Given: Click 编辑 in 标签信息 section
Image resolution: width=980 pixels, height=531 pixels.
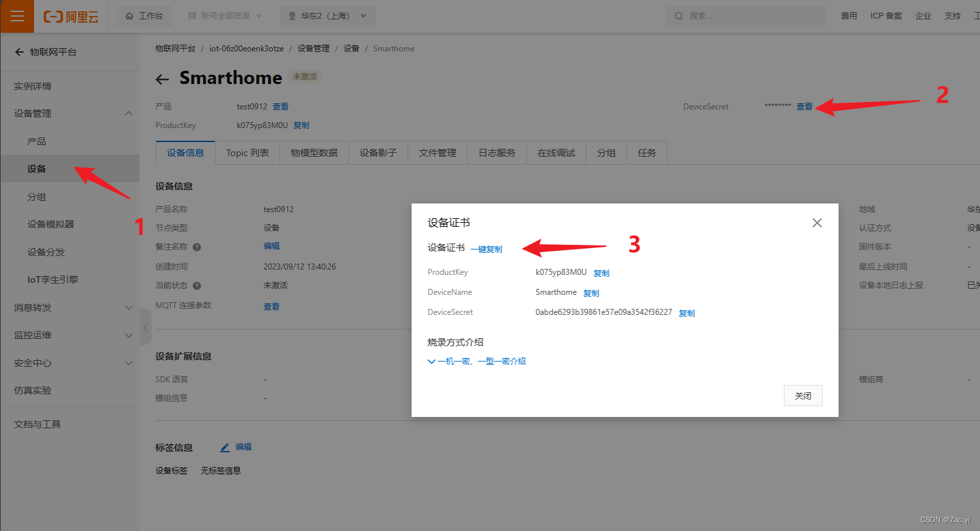Looking at the screenshot, I should point(243,447).
